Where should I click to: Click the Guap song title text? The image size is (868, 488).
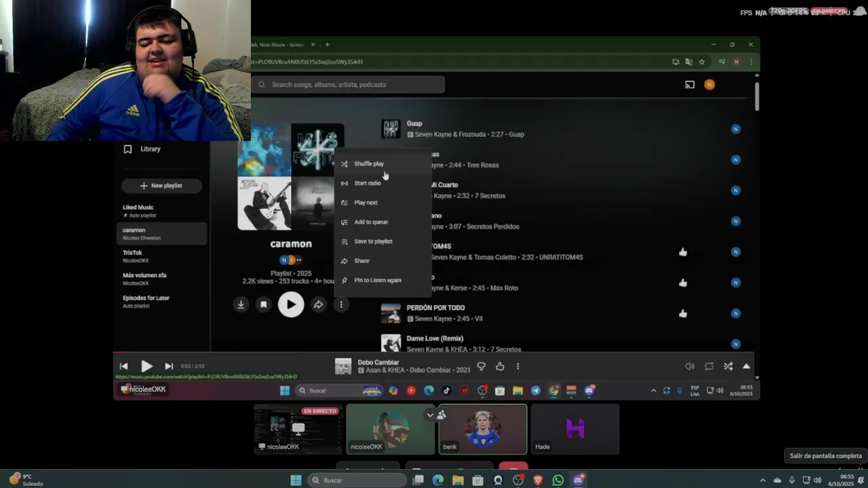click(414, 123)
